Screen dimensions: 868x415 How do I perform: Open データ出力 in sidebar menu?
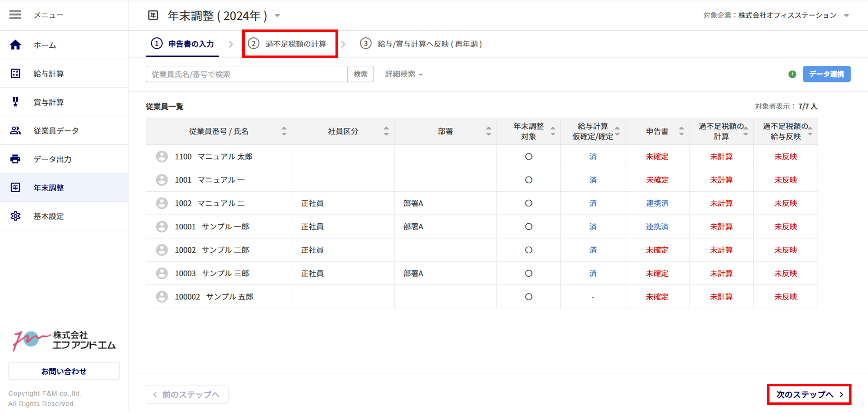pyautogui.click(x=64, y=159)
